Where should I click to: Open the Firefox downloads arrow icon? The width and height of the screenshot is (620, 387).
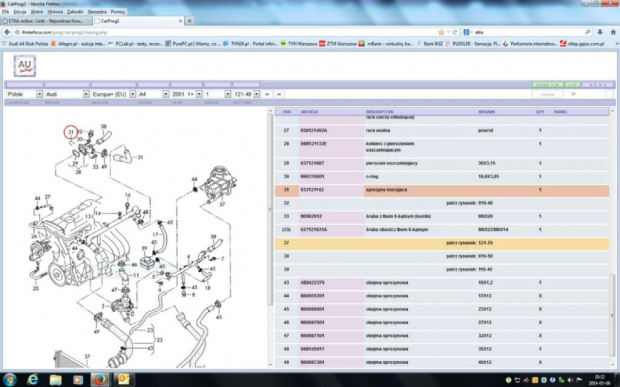600,32
